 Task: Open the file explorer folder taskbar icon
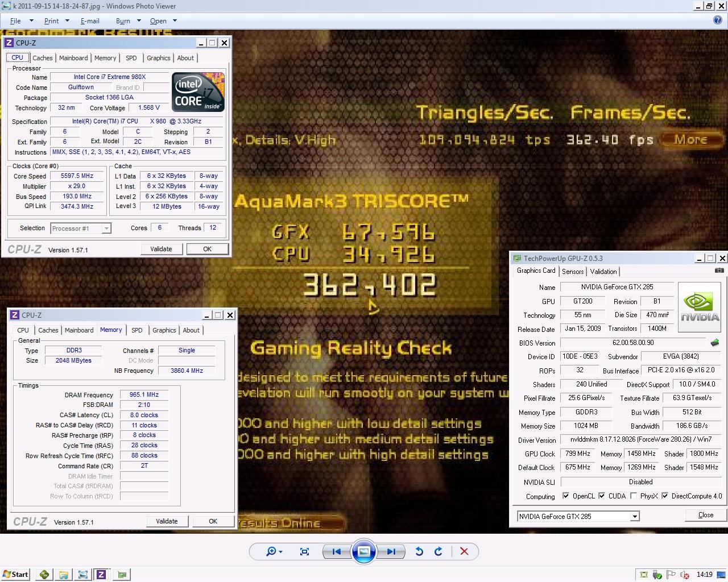64,575
